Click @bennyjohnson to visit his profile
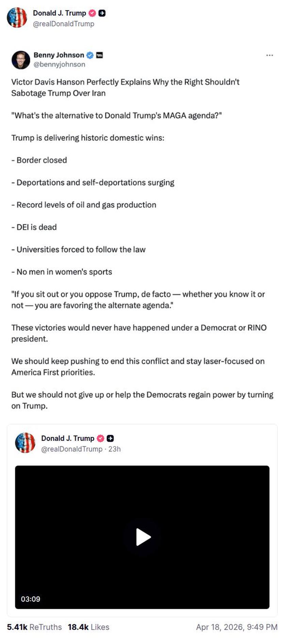286x644 pixels. [x=59, y=64]
